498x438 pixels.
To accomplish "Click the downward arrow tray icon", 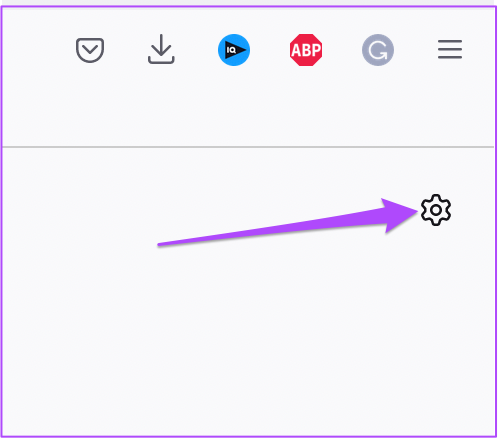I will click(161, 49).
